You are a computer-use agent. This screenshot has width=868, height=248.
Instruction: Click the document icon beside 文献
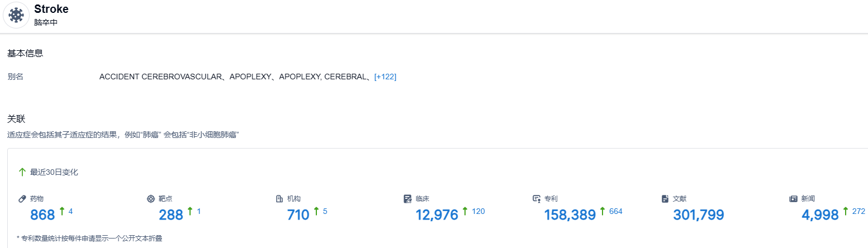tap(665, 199)
